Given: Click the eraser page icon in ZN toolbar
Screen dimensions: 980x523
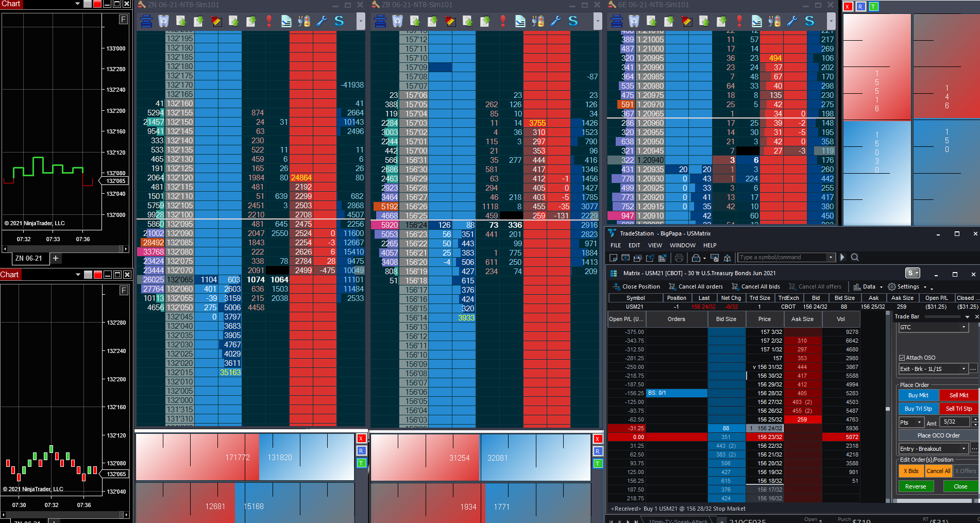Looking at the screenshot, I should pos(286,21).
